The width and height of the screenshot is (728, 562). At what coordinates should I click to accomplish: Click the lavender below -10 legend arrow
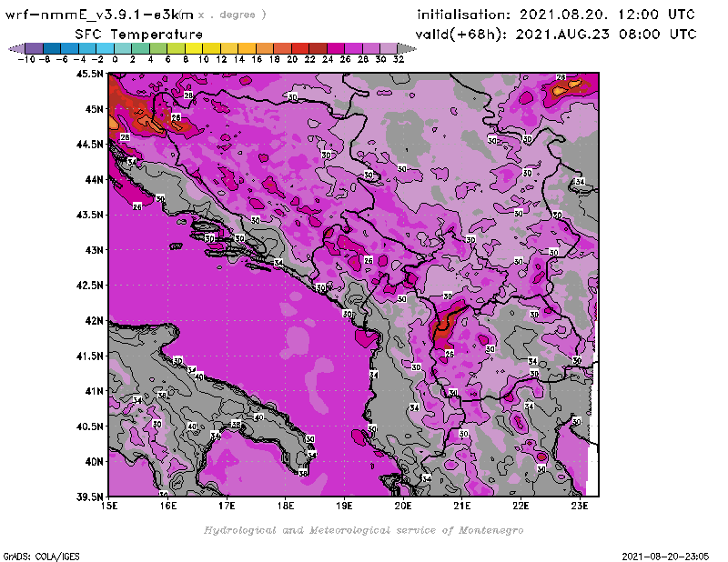pyautogui.click(x=17, y=48)
